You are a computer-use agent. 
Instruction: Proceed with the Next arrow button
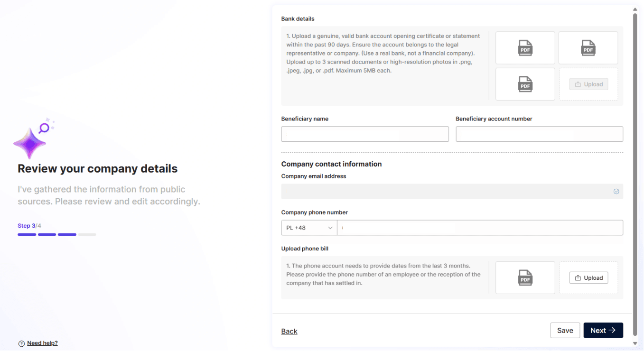pos(603,331)
